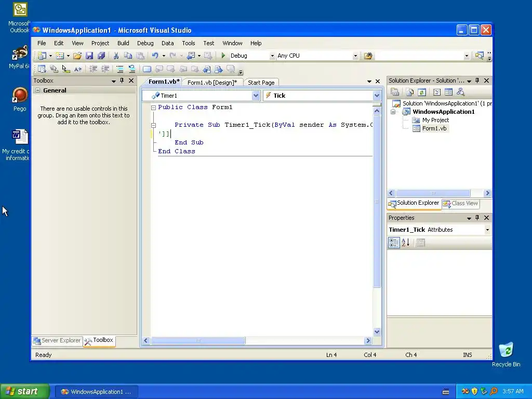Uncomment the selected lines icon
Image resolution: width=532 pixels, height=399 pixels.
pos(131,69)
